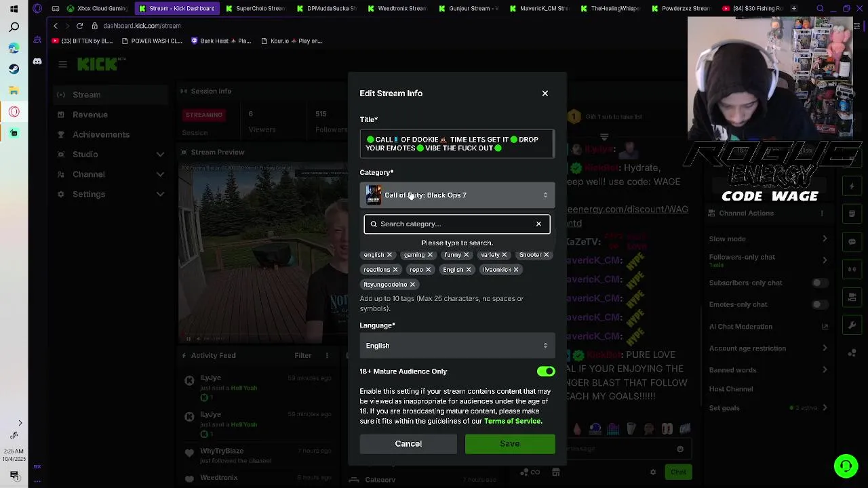Open Discord from the browser sidebar
The height and width of the screenshot is (488, 868).
(37, 62)
